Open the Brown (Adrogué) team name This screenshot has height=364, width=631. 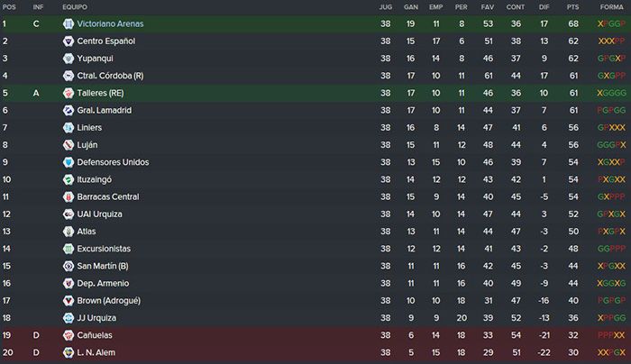tap(109, 300)
